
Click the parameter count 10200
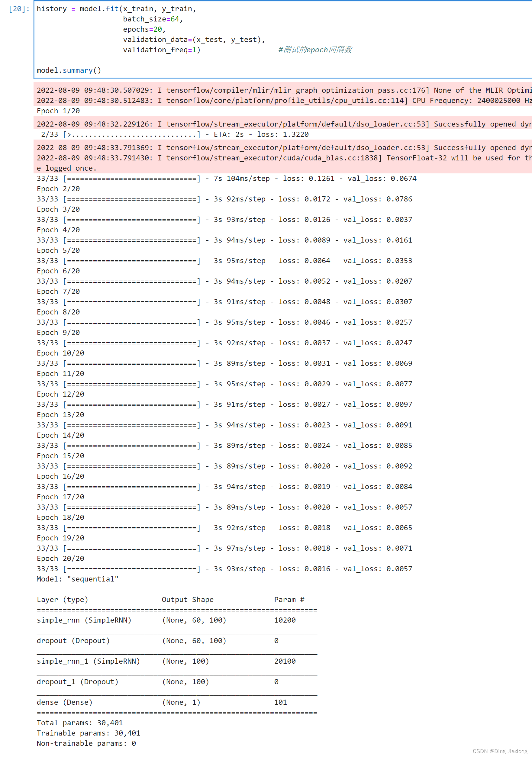[x=285, y=620]
